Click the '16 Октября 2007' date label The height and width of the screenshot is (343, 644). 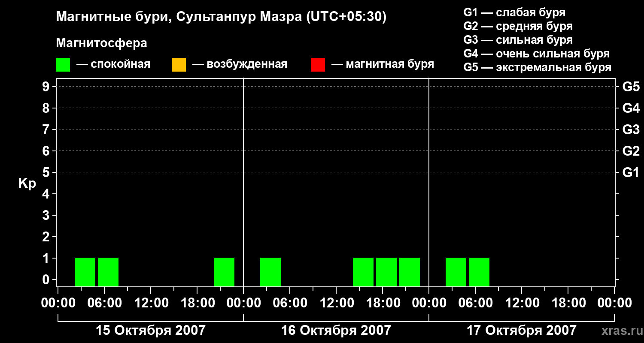tap(336, 331)
